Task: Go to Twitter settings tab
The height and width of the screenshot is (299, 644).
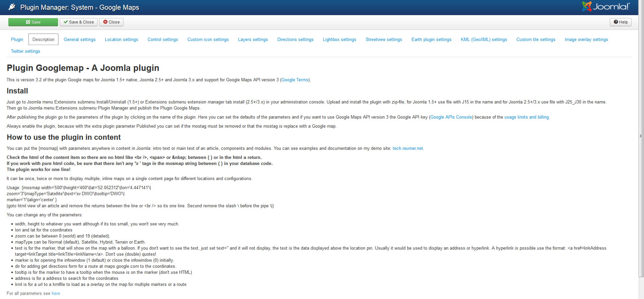Action: tap(25, 51)
